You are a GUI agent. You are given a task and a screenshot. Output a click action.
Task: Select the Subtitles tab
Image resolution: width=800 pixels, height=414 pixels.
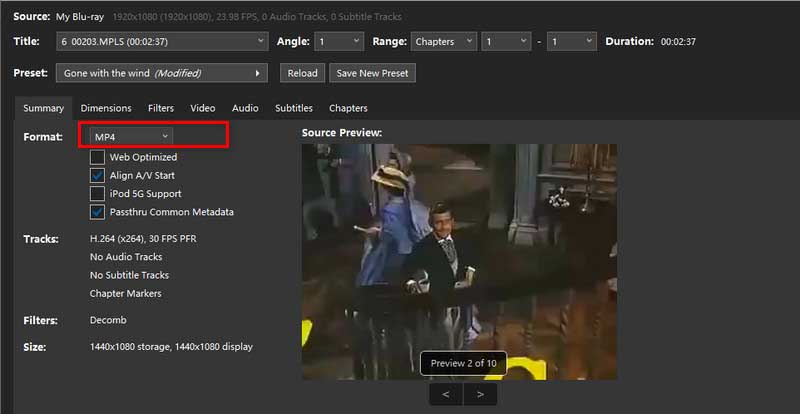pyautogui.click(x=294, y=108)
